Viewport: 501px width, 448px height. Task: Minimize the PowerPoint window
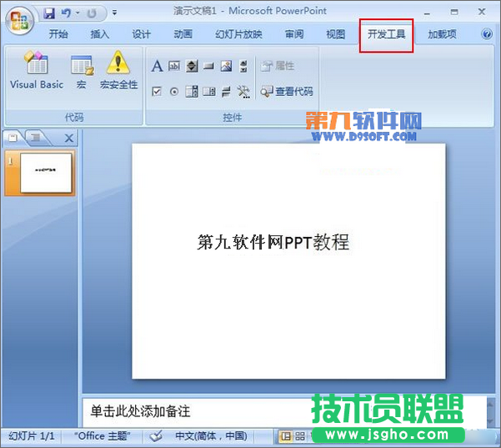(x=427, y=13)
